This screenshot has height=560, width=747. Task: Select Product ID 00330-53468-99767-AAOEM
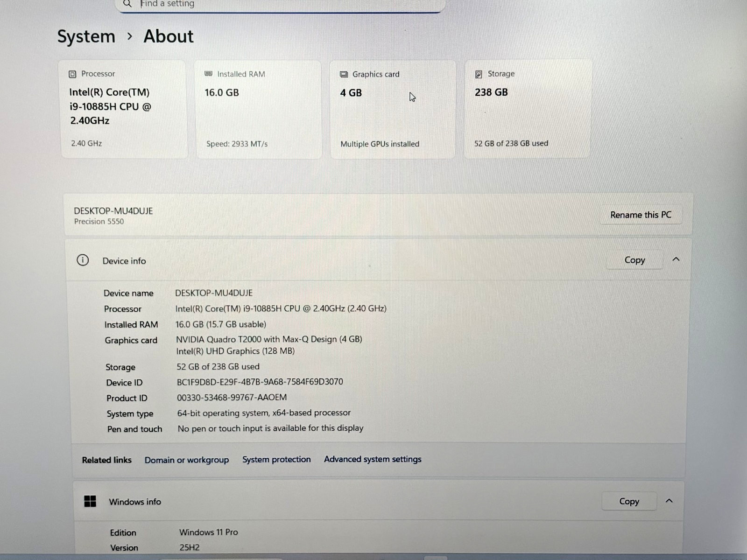click(x=232, y=397)
